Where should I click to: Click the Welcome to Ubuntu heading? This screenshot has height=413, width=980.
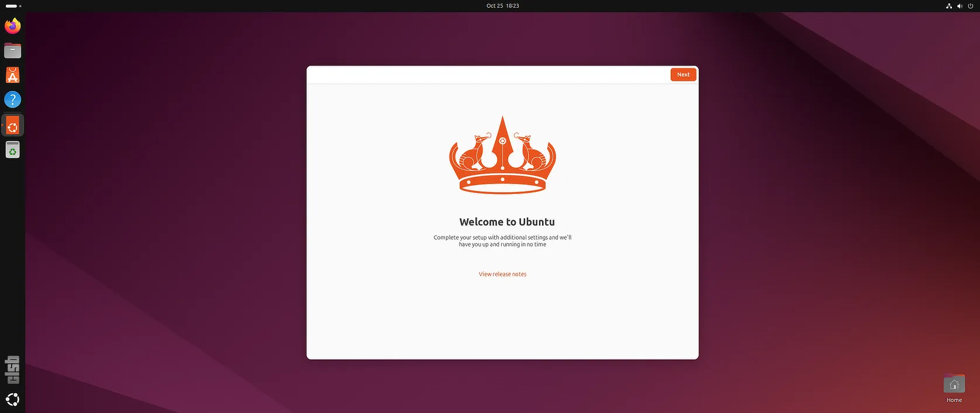click(x=507, y=222)
